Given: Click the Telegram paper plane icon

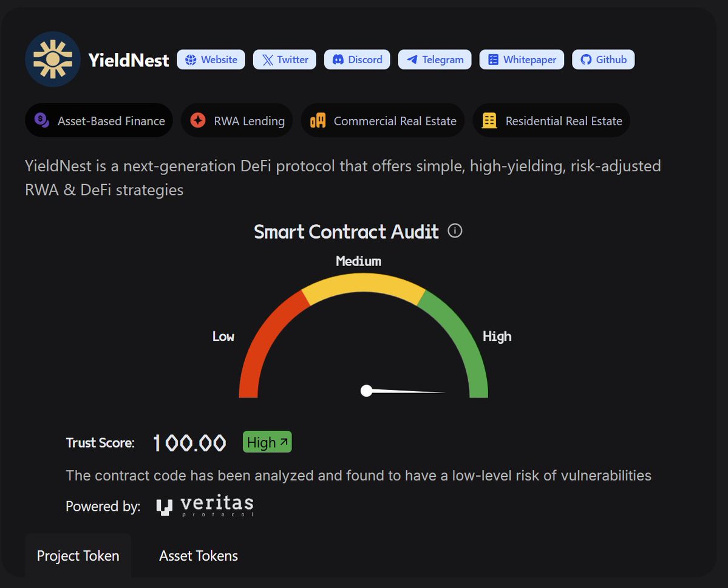Looking at the screenshot, I should coord(412,60).
